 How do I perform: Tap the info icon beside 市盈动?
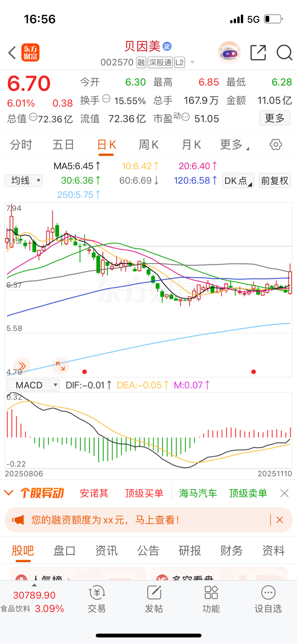pos(186,117)
